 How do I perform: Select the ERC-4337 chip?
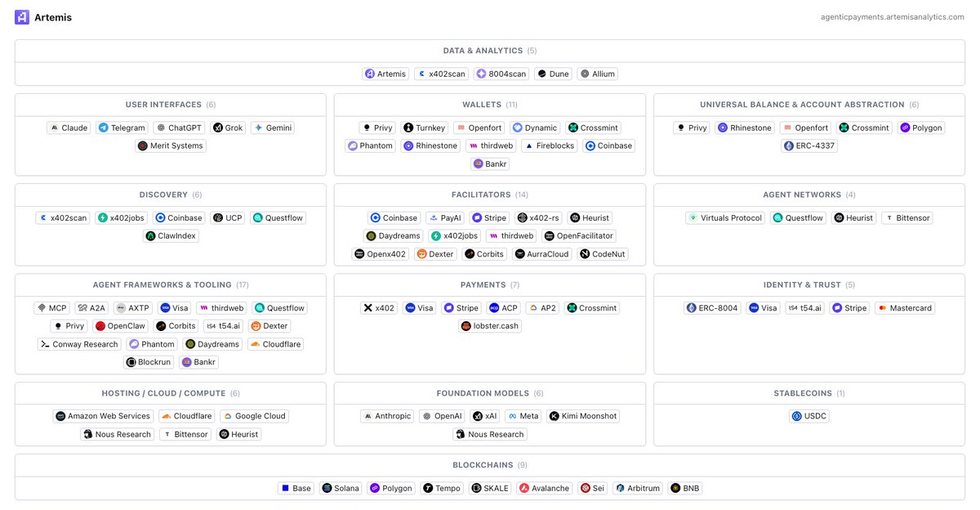809,145
